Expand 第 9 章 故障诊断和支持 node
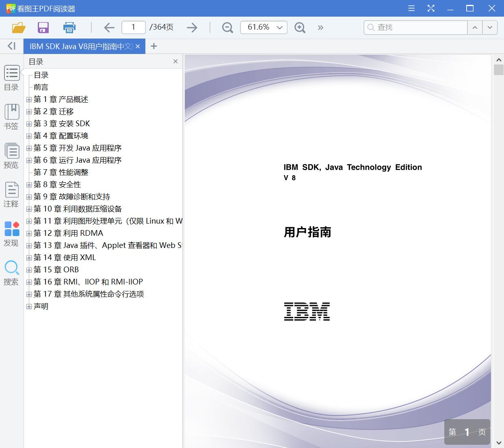The width and height of the screenshot is (504, 448). pos(29,197)
